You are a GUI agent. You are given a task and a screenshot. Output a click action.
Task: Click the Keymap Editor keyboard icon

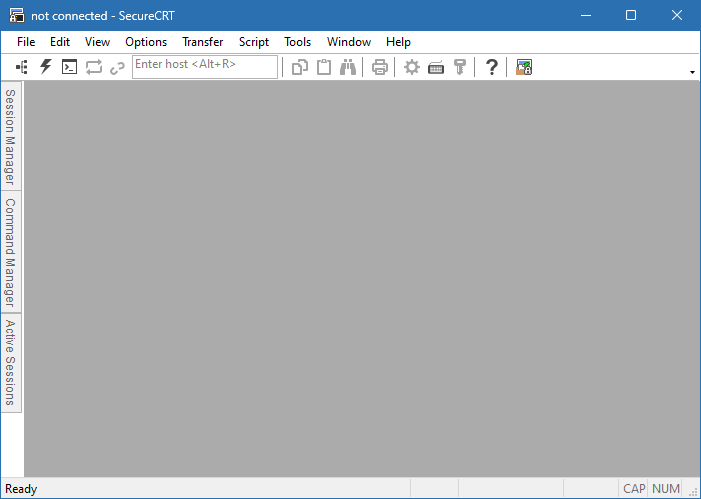436,67
